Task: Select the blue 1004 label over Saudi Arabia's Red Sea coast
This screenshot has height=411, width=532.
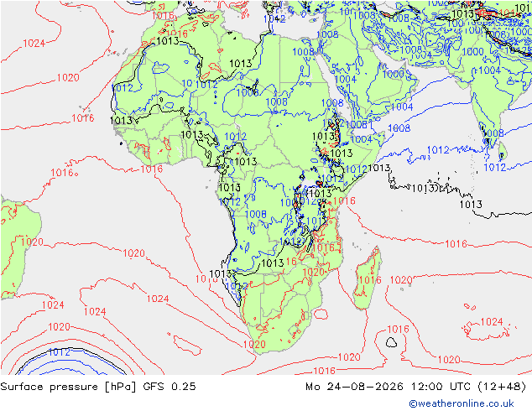Action: tap(346, 80)
